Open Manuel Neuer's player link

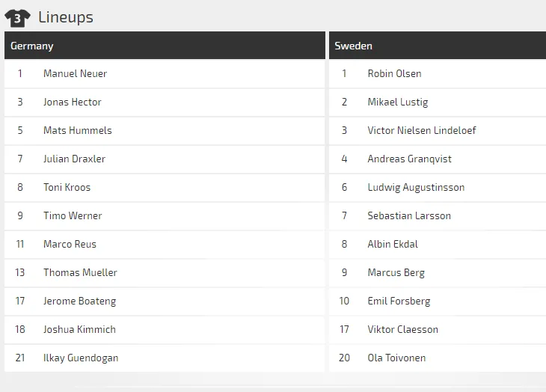[75, 73]
